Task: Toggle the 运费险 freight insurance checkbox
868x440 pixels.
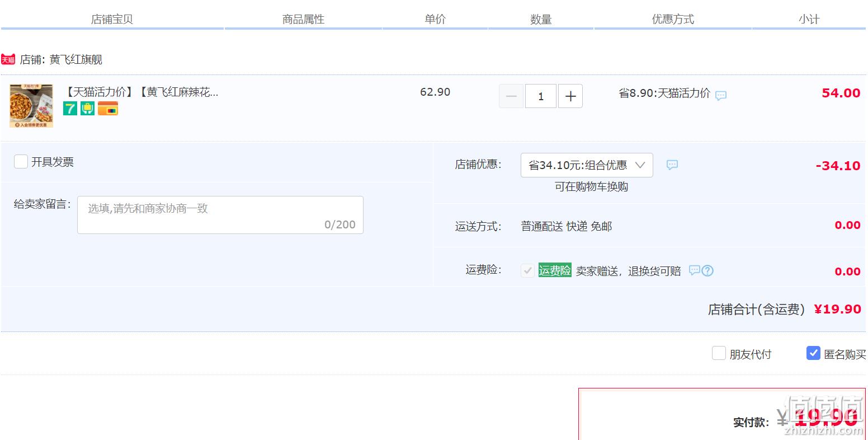Action: [x=527, y=271]
